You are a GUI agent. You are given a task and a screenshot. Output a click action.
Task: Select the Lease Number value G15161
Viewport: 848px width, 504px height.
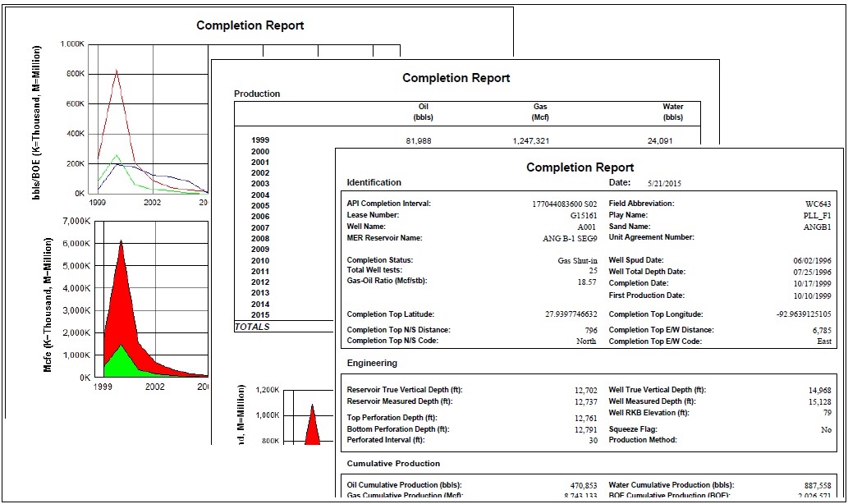(x=584, y=215)
